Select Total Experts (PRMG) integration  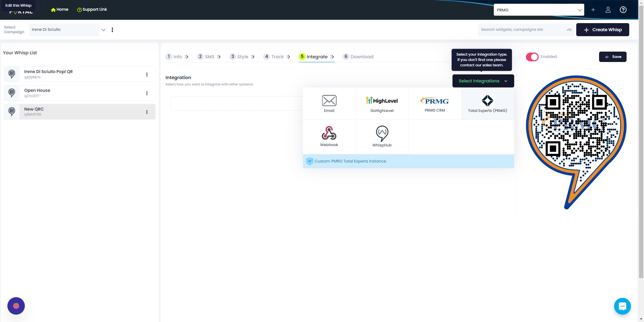(487, 104)
